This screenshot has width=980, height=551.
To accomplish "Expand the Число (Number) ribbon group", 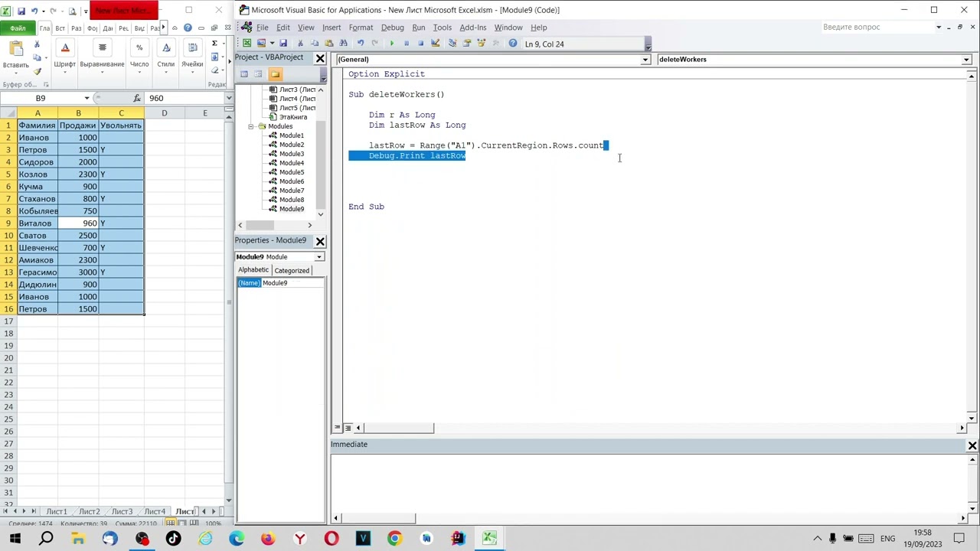I will tap(139, 55).
